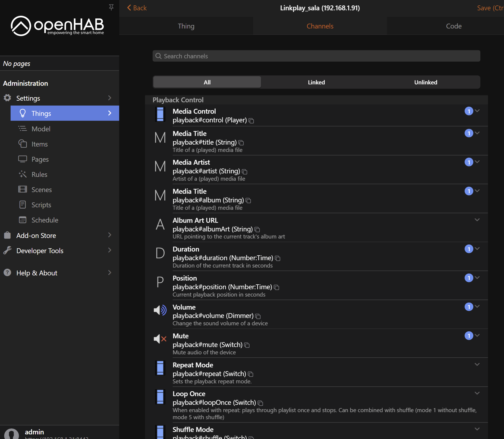The image size is (504, 439).
Task: Click the Mute speaker icon
Action: 160,339
